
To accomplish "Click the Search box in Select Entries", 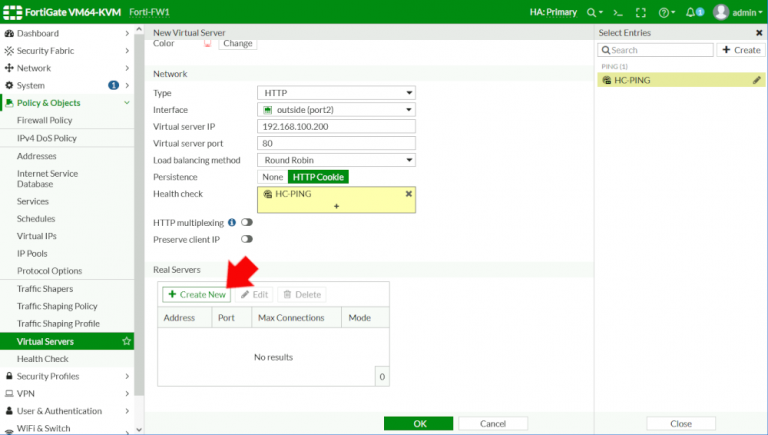I will click(655, 50).
